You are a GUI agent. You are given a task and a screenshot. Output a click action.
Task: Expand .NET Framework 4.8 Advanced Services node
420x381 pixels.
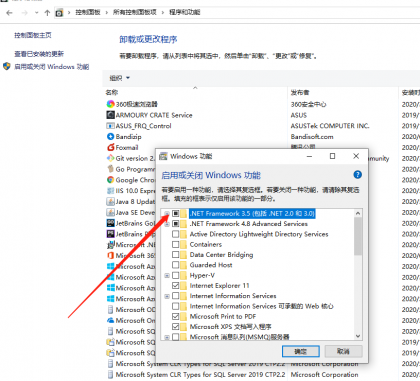point(167,224)
